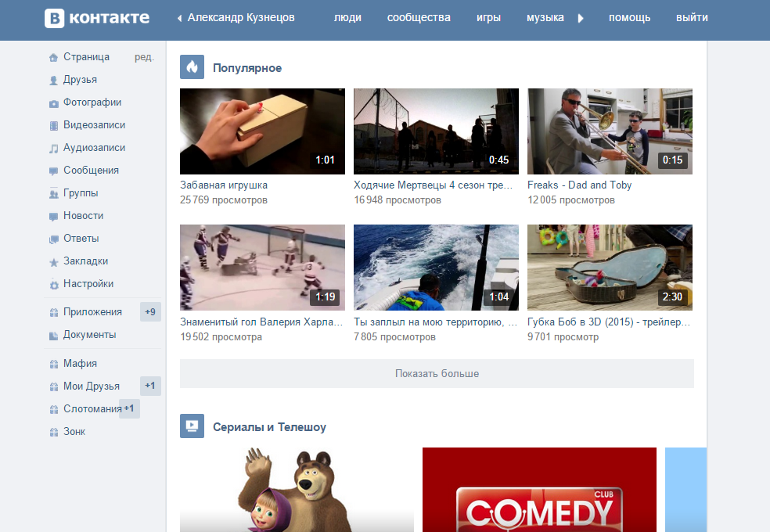The width and height of the screenshot is (770, 532).
Task: Click the film icon beside Видеозаписи
Action: click(53, 126)
